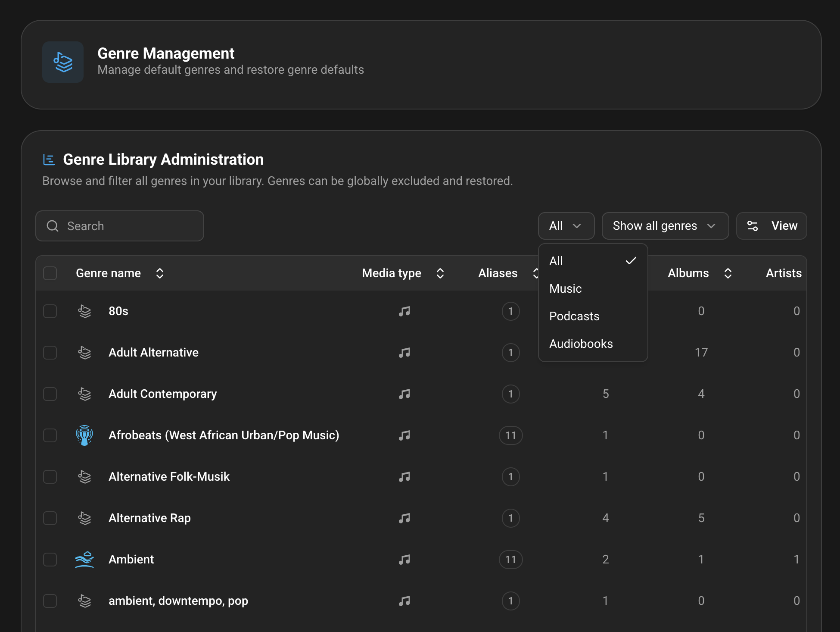This screenshot has width=840, height=632.
Task: Check the Alternative Rap row checkbox
Action: point(50,518)
